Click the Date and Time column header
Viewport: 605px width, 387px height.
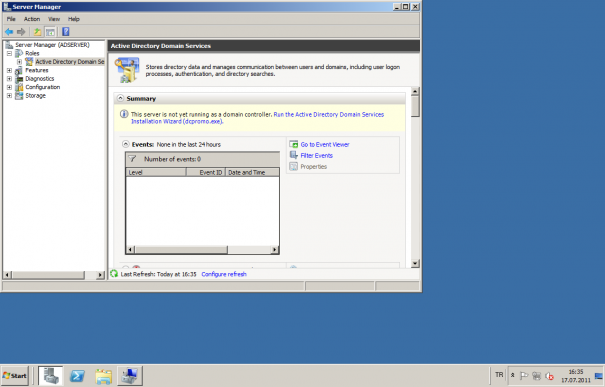click(252, 172)
